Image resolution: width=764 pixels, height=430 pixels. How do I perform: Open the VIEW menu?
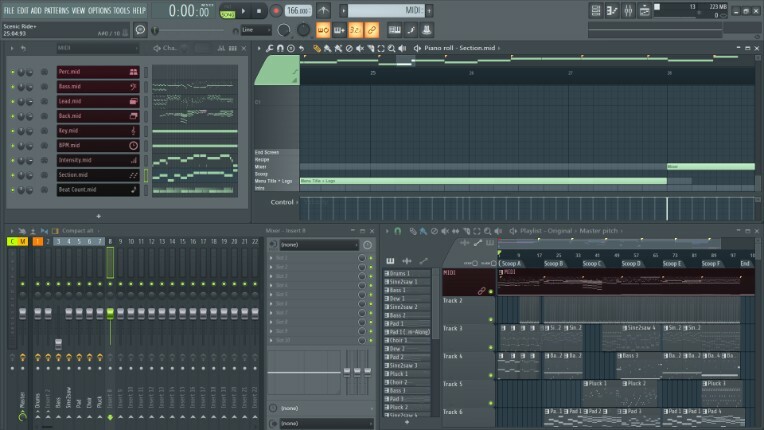(78, 10)
